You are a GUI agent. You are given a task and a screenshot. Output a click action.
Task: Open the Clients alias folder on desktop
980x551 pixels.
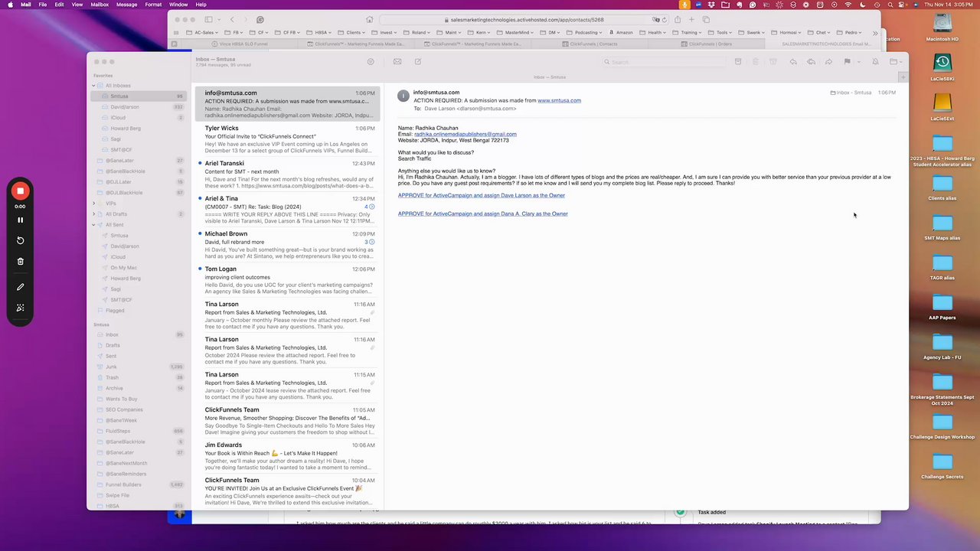942,187
